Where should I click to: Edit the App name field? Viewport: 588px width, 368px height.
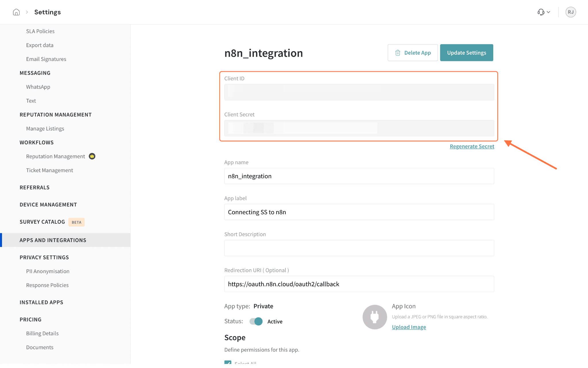pyautogui.click(x=359, y=176)
